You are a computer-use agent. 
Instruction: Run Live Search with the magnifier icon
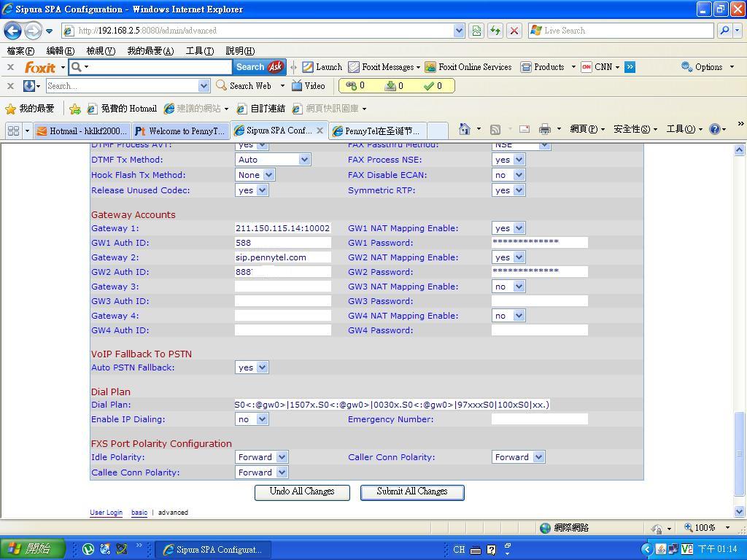click(x=724, y=31)
